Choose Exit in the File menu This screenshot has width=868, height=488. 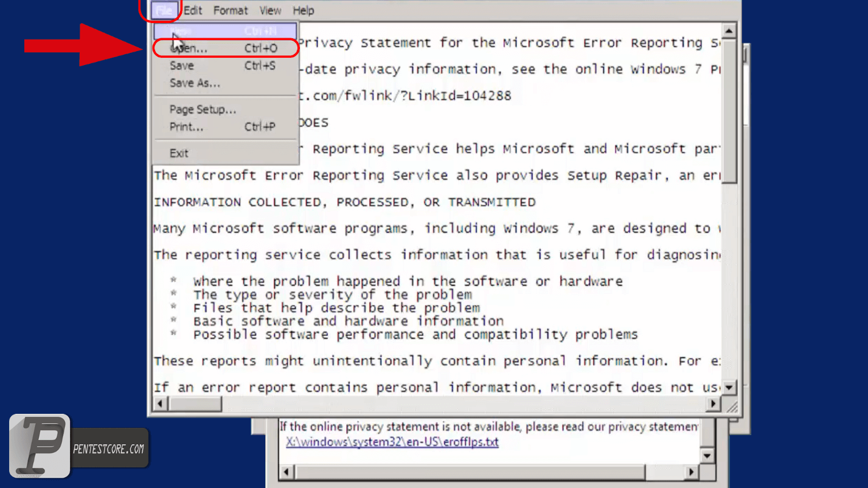click(226, 153)
